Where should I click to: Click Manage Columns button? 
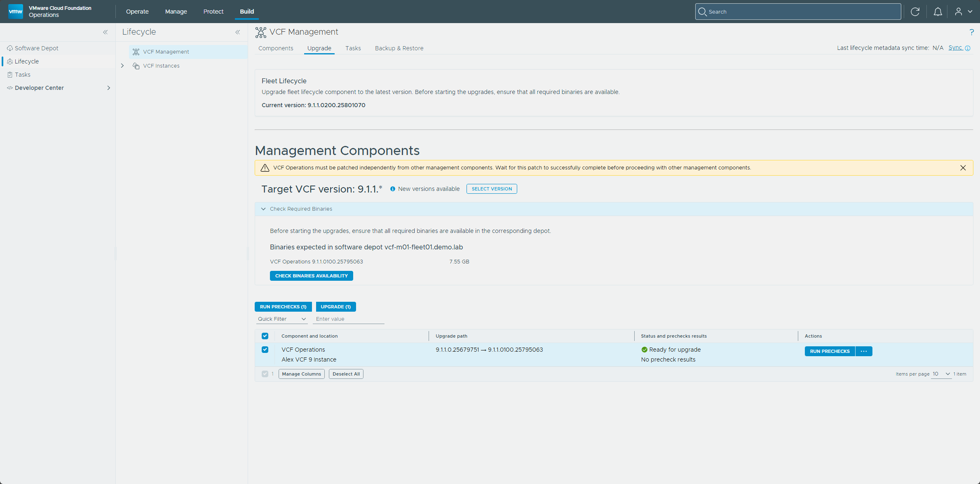tap(302, 374)
